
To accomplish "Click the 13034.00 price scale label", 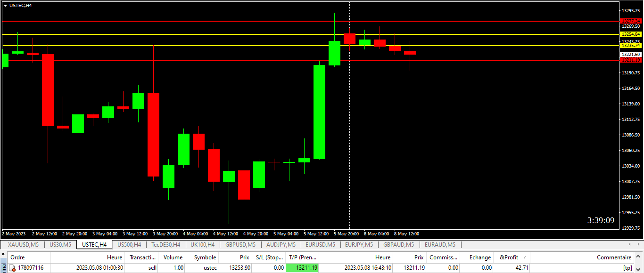I will coord(631,166).
